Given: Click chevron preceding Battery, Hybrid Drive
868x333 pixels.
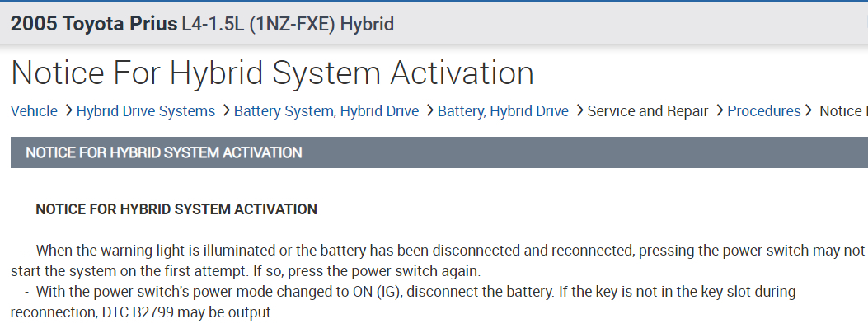Looking at the screenshot, I should [429, 111].
